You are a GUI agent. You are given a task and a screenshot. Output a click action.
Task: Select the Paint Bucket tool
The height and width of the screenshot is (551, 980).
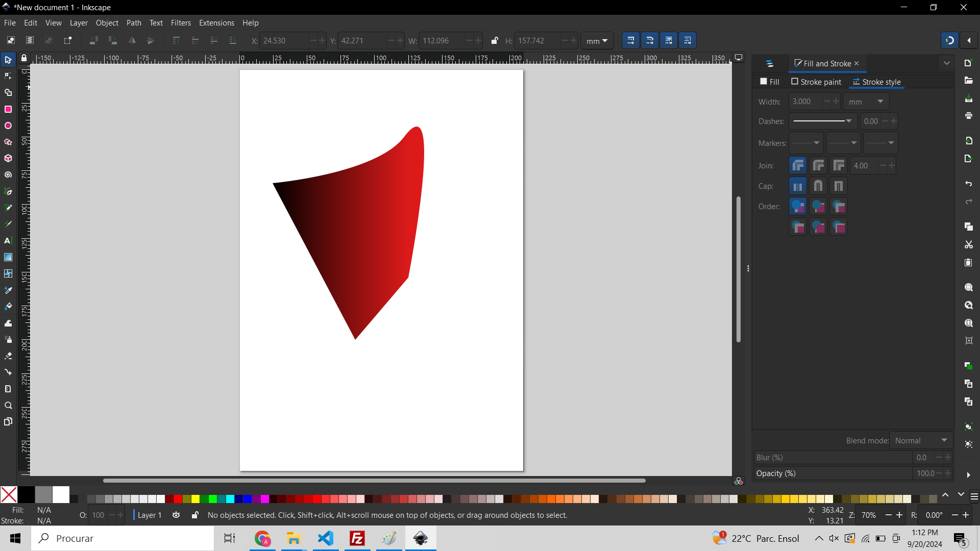[8, 307]
